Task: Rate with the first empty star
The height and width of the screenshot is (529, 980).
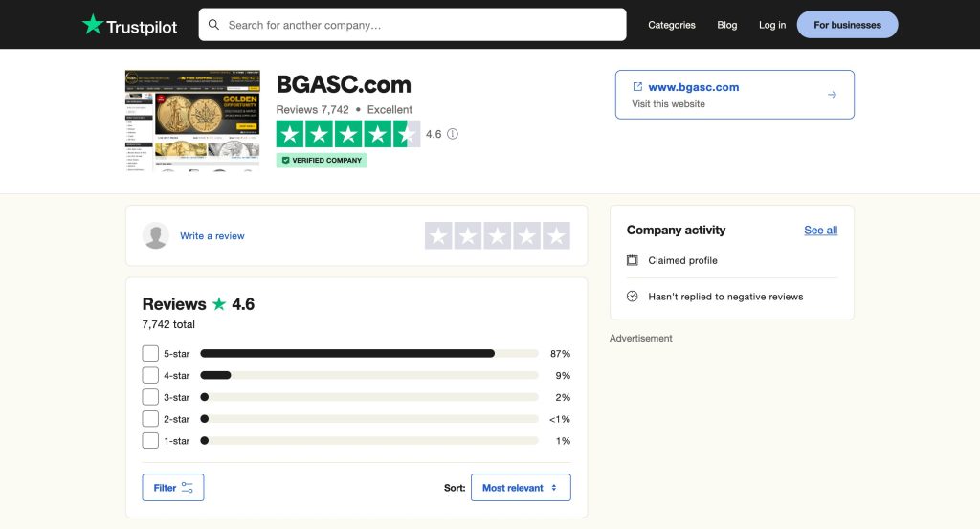Action: click(x=438, y=236)
